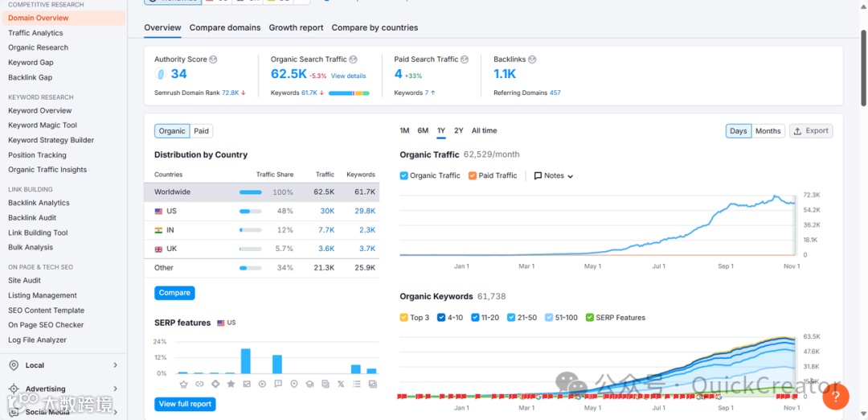Open the orange help question mark button
This screenshot has height=420, width=868.
click(836, 397)
